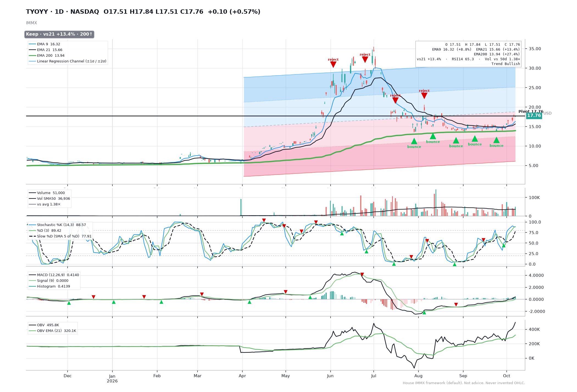Click the IMMX subtitle under the title
The width and height of the screenshot is (577, 392).
coord(31,23)
